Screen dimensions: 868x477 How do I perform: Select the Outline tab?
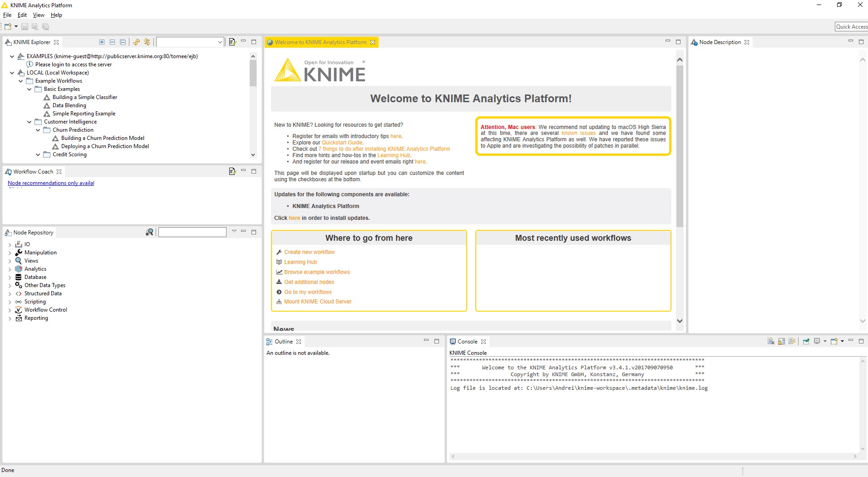283,342
